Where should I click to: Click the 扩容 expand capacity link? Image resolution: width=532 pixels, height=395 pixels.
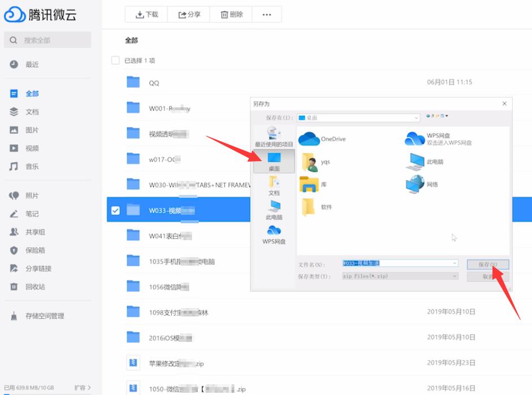[82, 388]
